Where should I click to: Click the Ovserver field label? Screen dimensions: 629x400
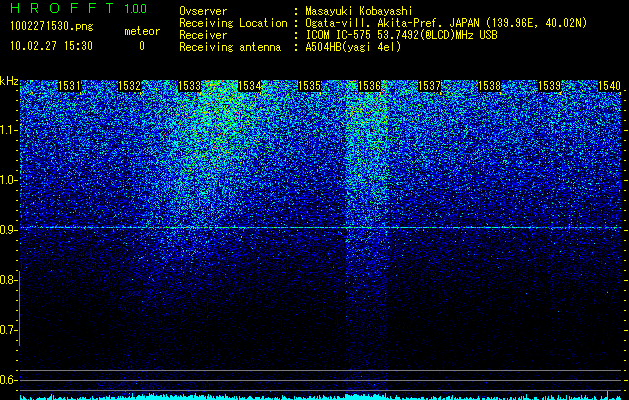tap(203, 11)
